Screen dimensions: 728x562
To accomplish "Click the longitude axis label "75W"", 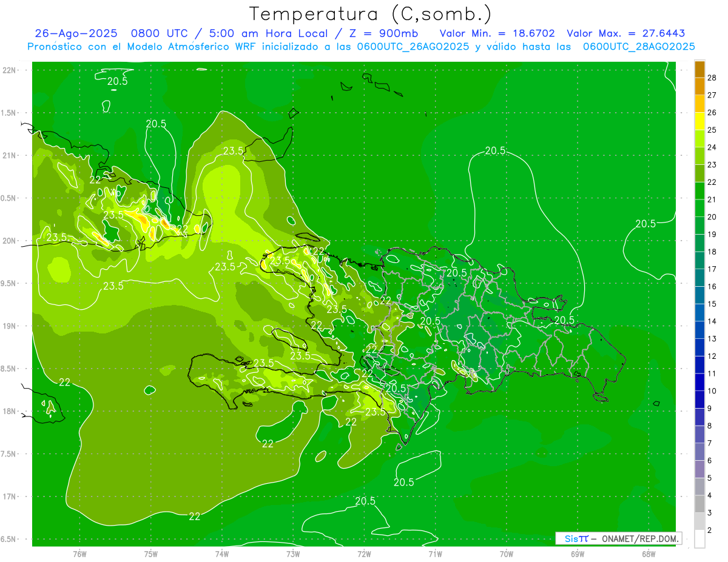I will pos(150,554).
